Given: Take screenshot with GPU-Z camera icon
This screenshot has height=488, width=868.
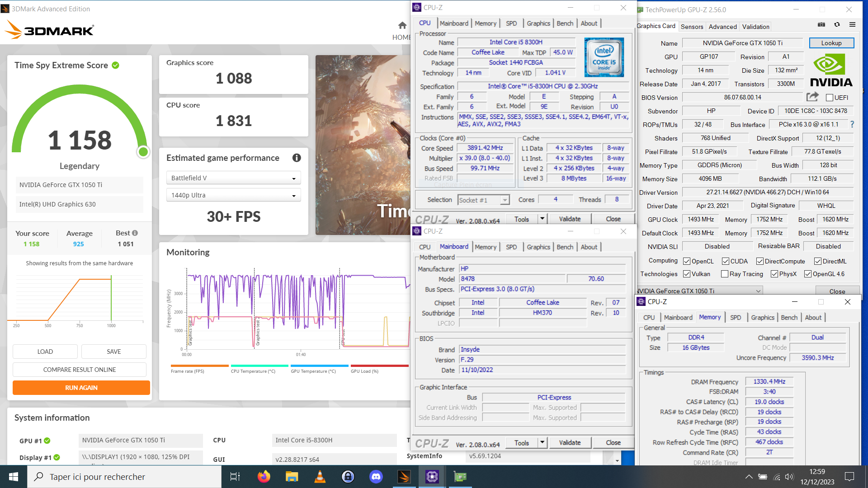Looking at the screenshot, I should [x=821, y=25].
